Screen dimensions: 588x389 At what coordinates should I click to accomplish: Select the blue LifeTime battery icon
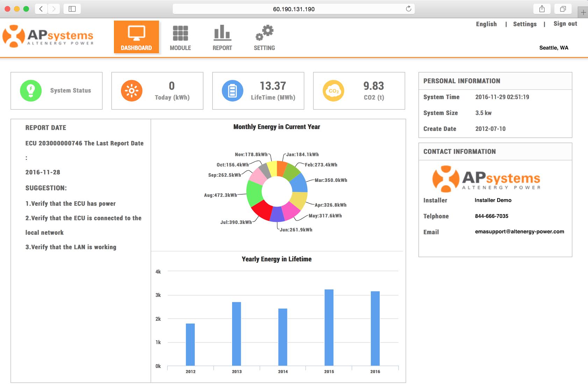[x=232, y=90]
